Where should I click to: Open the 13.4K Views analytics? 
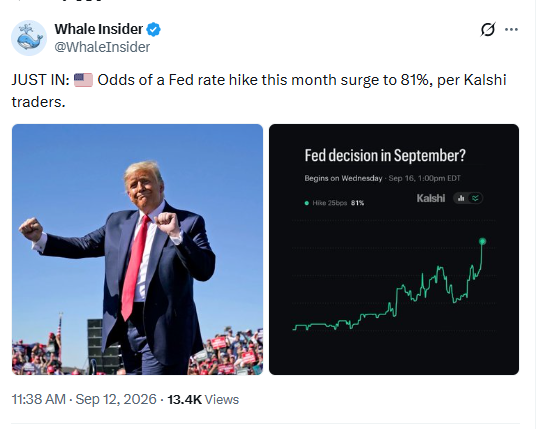pyautogui.click(x=203, y=400)
